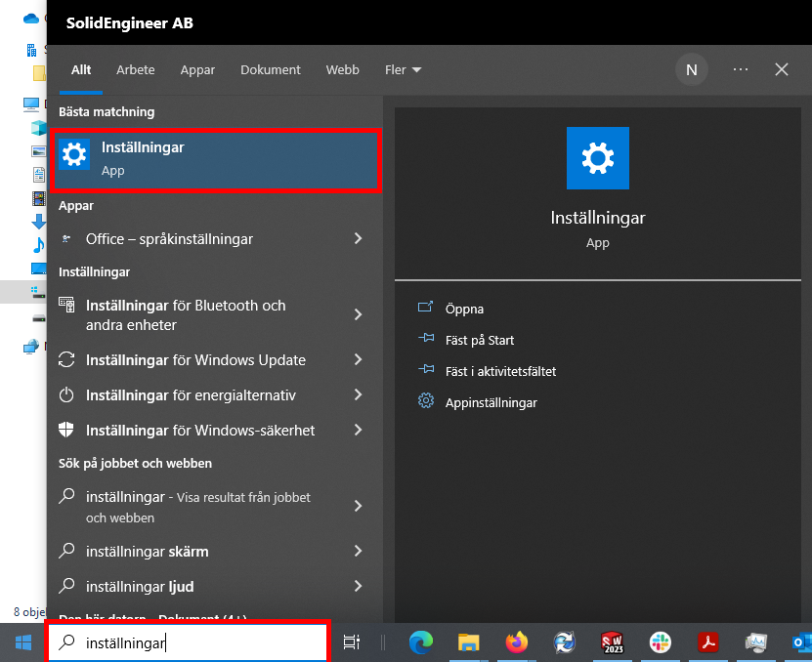Expand Inställningar för energialternativ arrow
The image size is (812, 662).
(358, 395)
